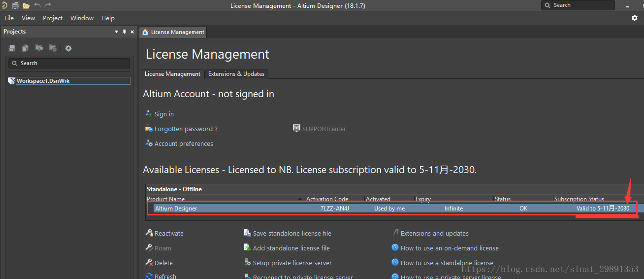644x279 pixels.
Task: Open the View menu
Action: [x=28, y=18]
